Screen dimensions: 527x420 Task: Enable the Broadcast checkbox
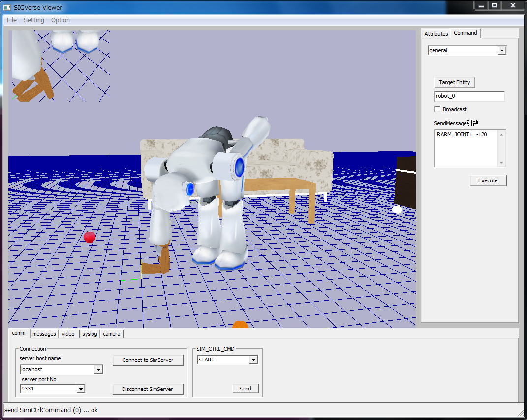tap(437, 109)
